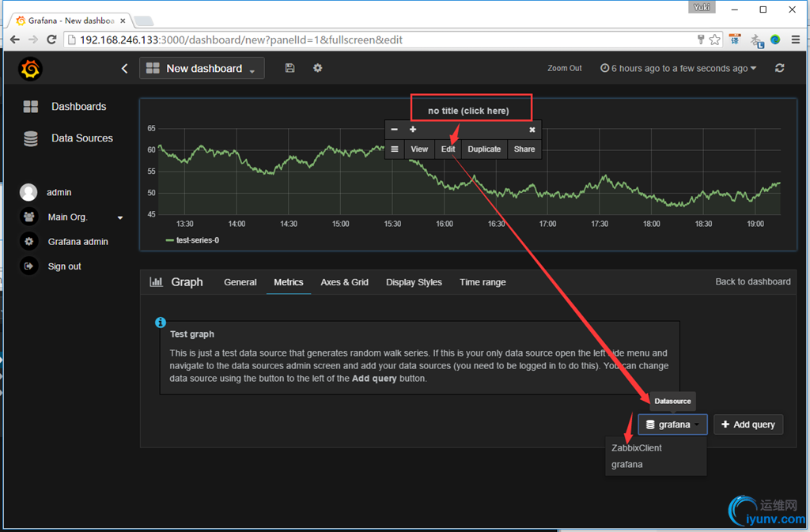Viewport: 810px width, 532px height.
Task: Switch to the Time range tab
Action: click(483, 282)
